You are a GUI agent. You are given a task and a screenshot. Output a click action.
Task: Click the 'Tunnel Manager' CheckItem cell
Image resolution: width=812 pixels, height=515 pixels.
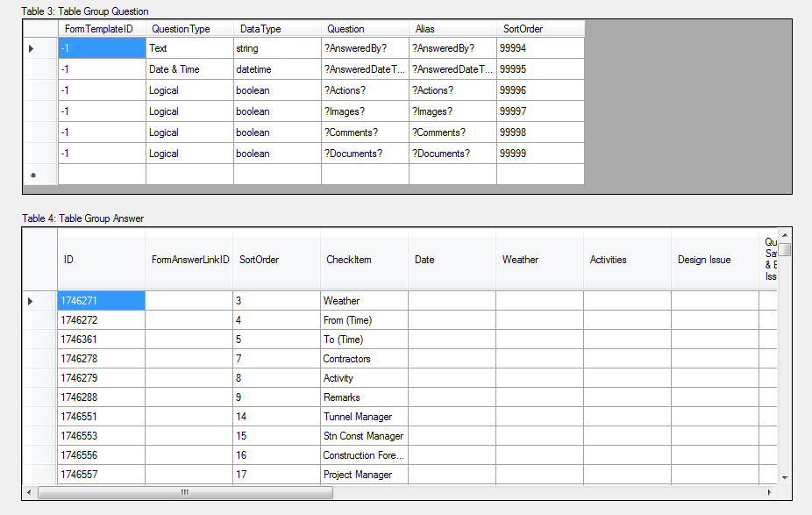pos(364,417)
